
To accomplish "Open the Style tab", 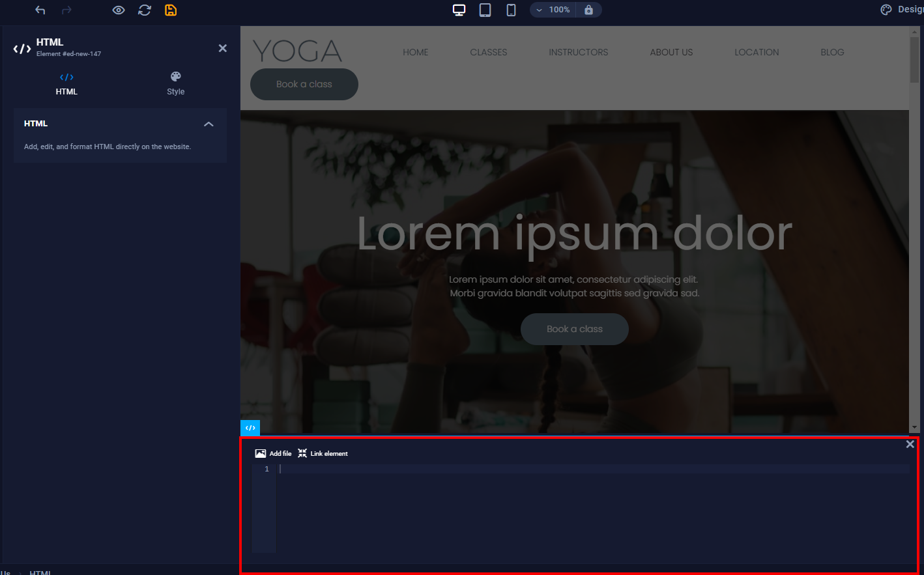I will pos(175,84).
